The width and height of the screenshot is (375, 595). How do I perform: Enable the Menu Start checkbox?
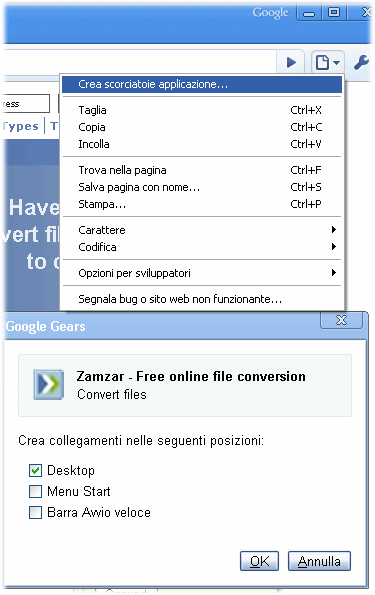pos(35,491)
